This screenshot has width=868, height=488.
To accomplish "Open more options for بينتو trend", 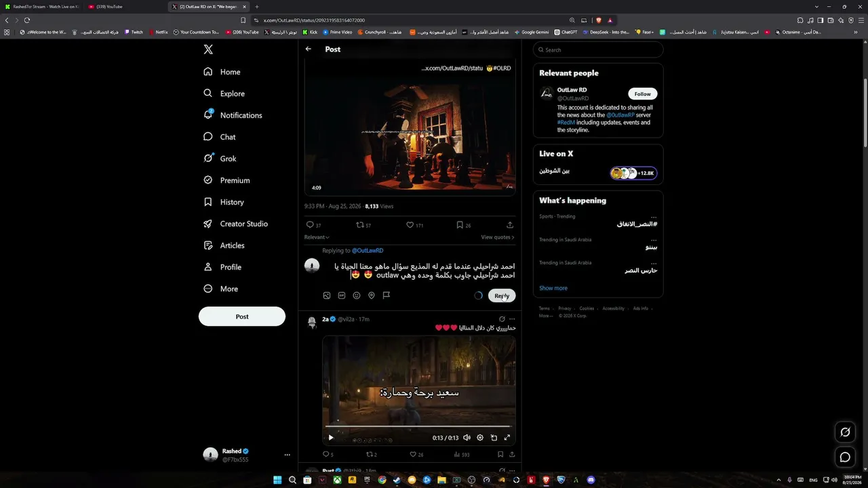I will 654,240.
